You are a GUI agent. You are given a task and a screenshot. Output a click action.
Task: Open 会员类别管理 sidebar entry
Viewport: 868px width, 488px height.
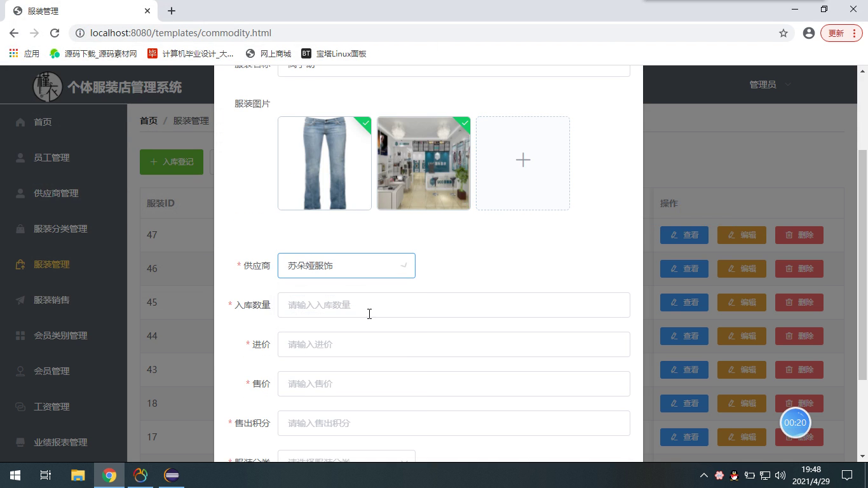pos(64,335)
